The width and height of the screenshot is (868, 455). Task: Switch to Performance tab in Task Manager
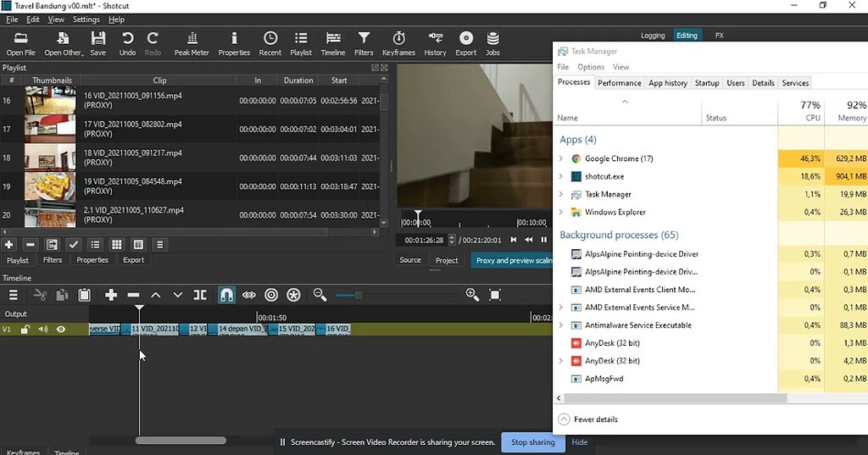pyautogui.click(x=619, y=83)
